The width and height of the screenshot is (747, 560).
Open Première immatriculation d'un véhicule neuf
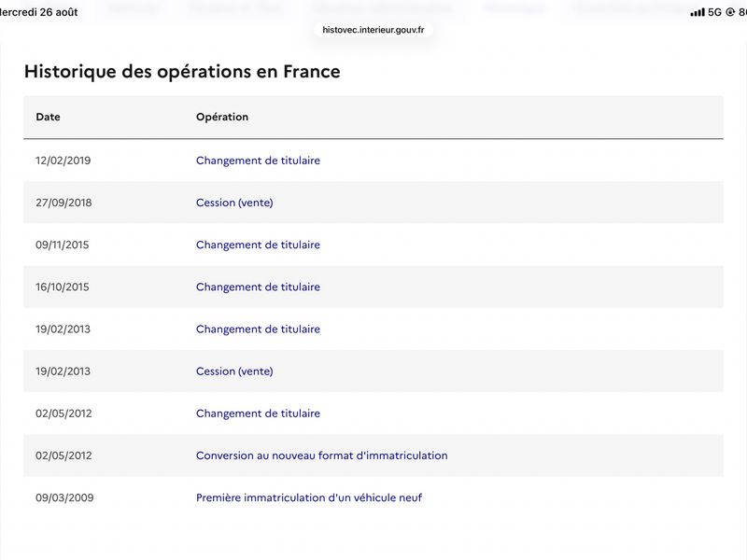coord(309,497)
